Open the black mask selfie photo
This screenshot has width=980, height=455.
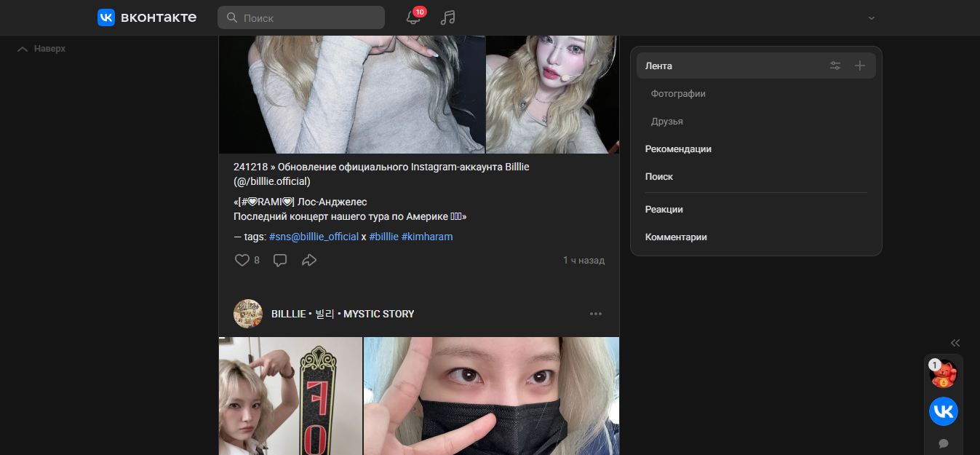(491, 396)
